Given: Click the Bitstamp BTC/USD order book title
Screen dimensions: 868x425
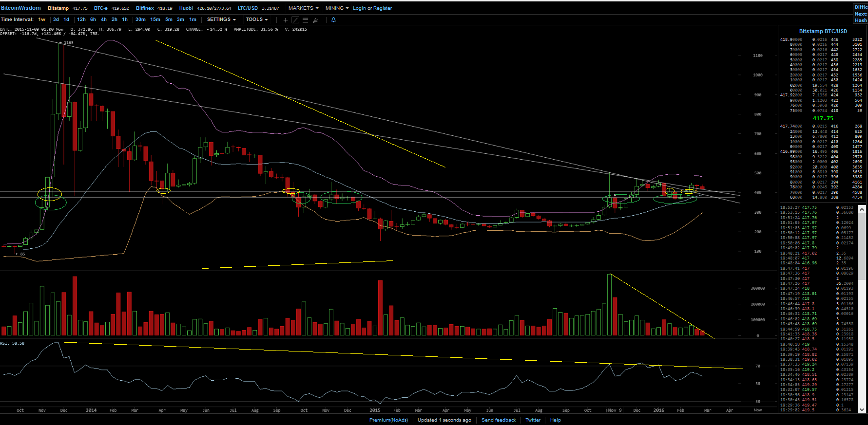Looking at the screenshot, I should point(823,31).
